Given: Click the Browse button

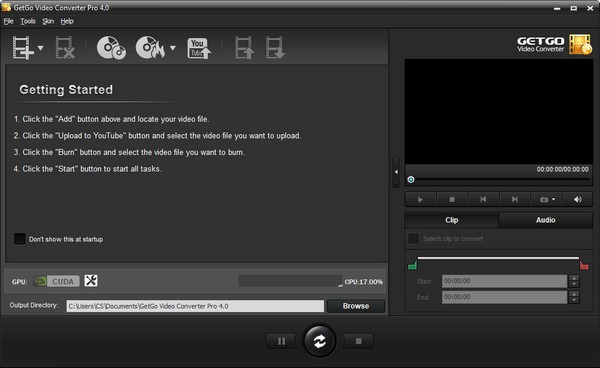Looking at the screenshot, I should pyautogui.click(x=356, y=306).
